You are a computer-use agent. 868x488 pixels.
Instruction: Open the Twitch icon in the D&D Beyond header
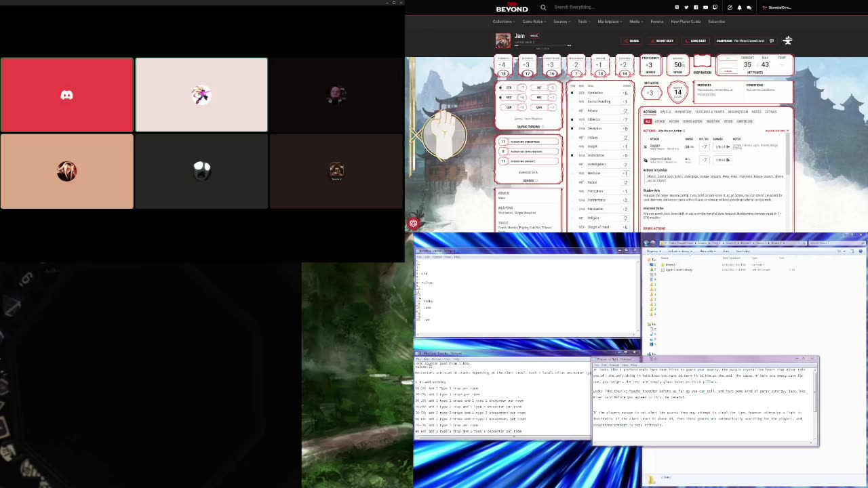pyautogui.click(x=715, y=7)
